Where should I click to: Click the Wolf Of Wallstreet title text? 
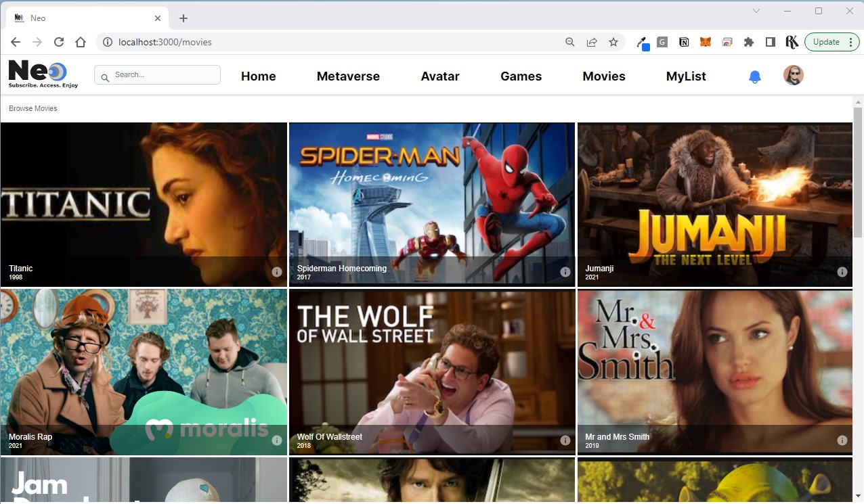[330, 437]
